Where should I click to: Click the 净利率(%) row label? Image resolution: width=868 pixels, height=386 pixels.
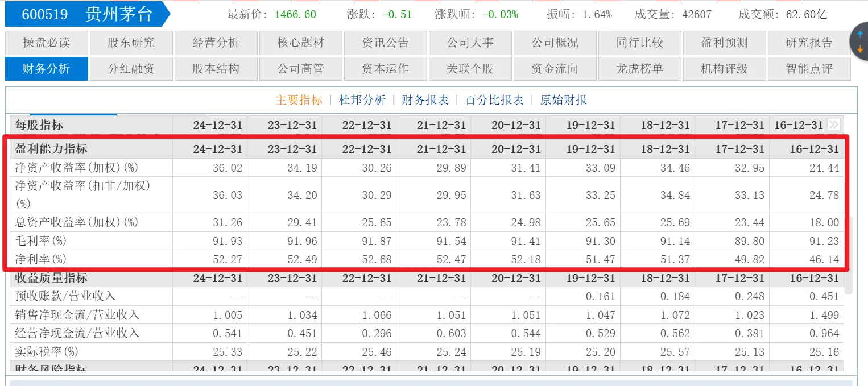click(40, 259)
